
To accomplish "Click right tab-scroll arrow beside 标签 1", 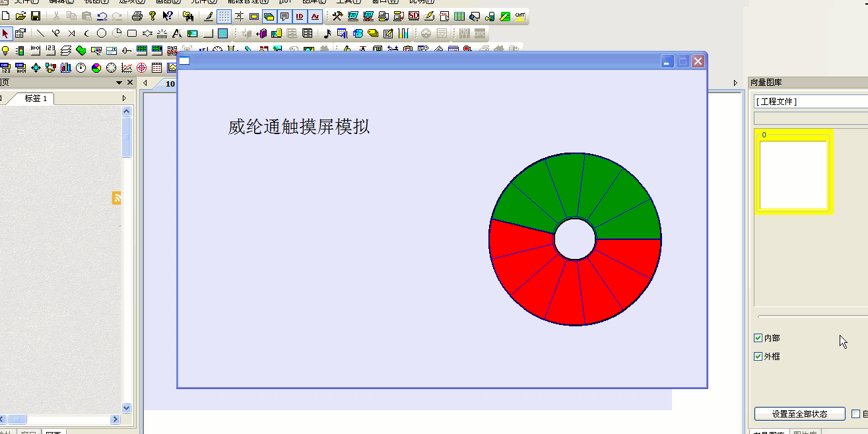I will coord(124,98).
